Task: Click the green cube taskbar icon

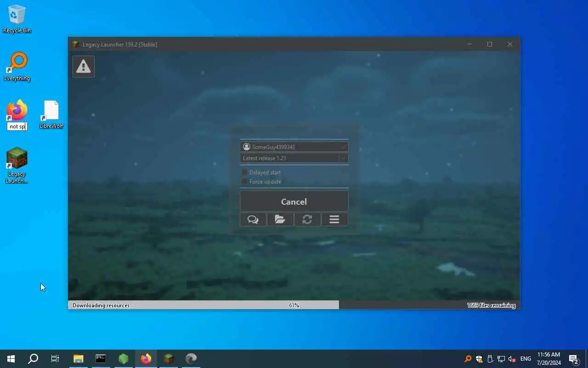Action: [x=123, y=359]
